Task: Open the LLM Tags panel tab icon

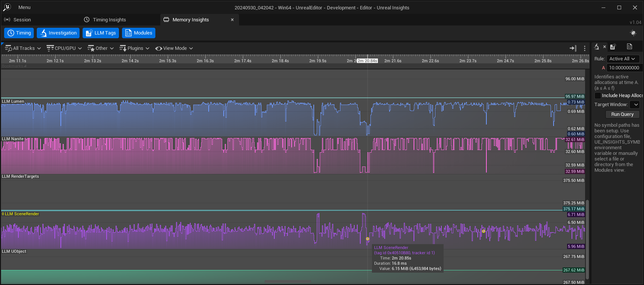Action: tap(613, 47)
